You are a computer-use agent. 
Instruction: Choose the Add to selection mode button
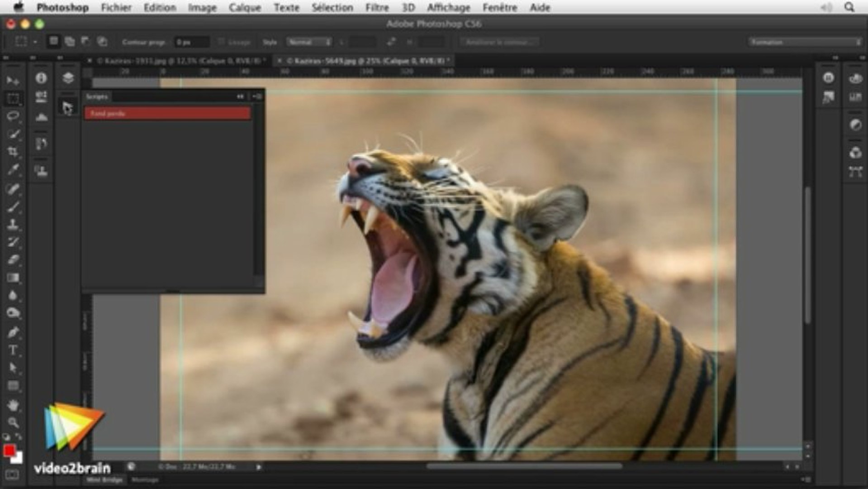click(70, 42)
